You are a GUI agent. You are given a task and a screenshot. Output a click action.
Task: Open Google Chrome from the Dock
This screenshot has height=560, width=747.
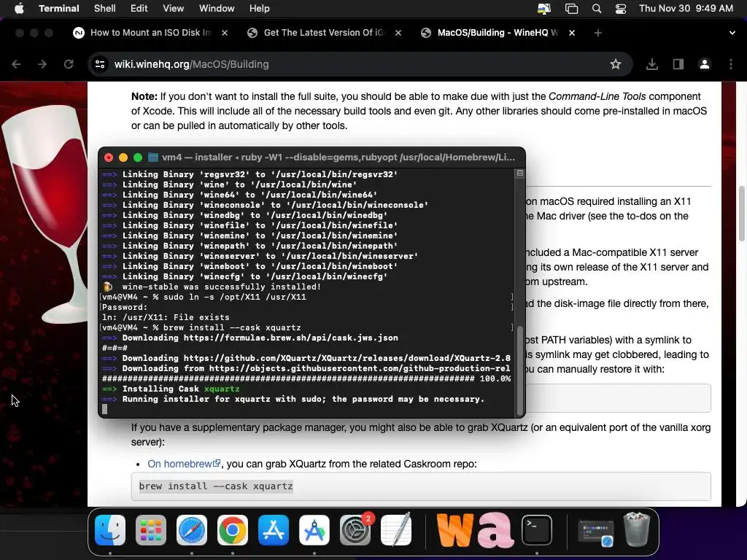pos(233,530)
